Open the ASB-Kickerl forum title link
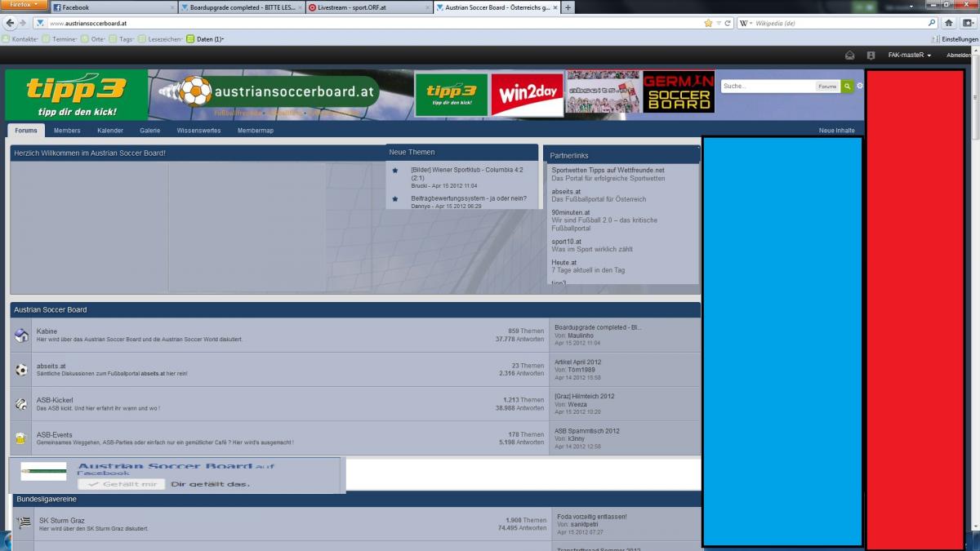This screenshot has width=980, height=551. 56,400
